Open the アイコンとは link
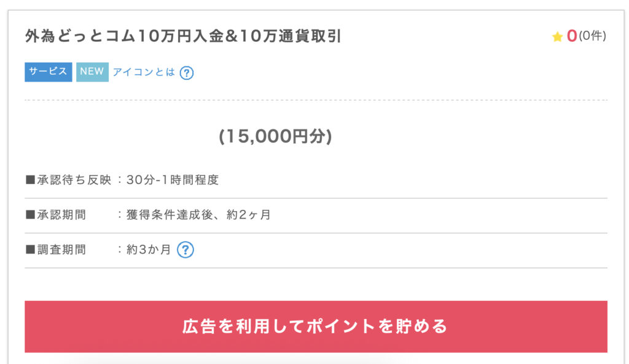 (x=144, y=72)
